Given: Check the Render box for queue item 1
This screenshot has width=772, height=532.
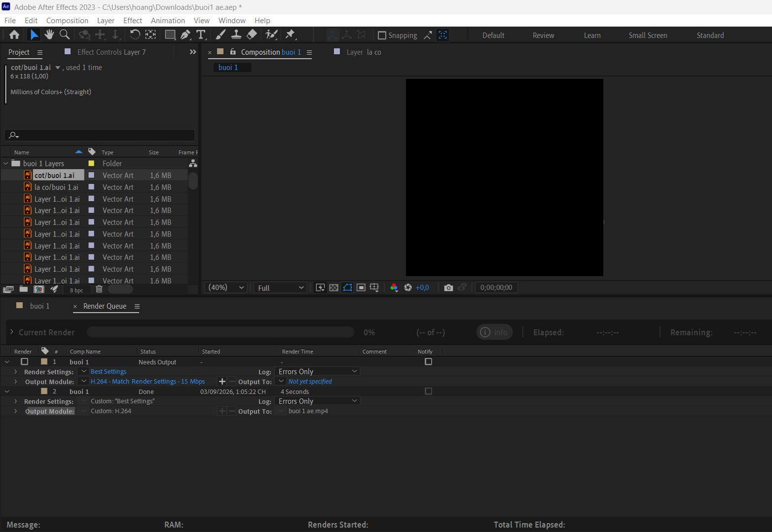Looking at the screenshot, I should tap(25, 361).
